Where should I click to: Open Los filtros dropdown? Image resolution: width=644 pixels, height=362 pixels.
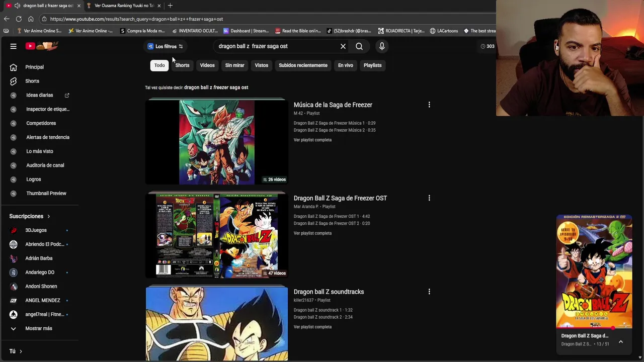(166, 46)
